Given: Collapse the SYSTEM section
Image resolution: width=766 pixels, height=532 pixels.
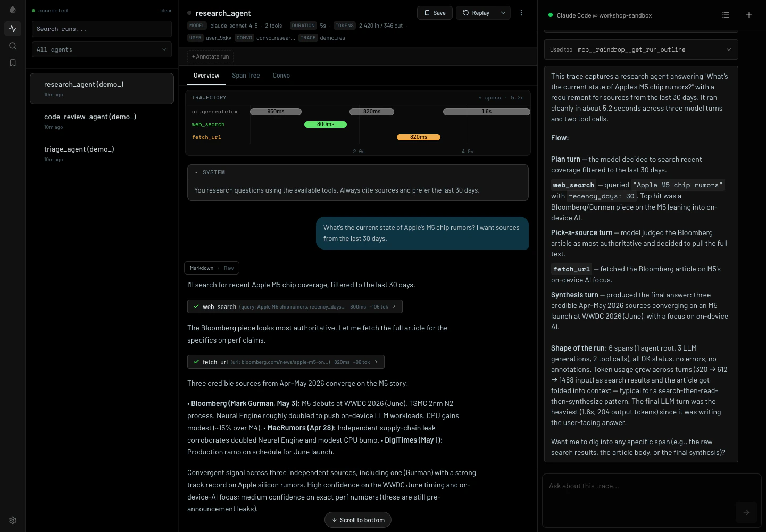Looking at the screenshot, I should (x=358, y=172).
